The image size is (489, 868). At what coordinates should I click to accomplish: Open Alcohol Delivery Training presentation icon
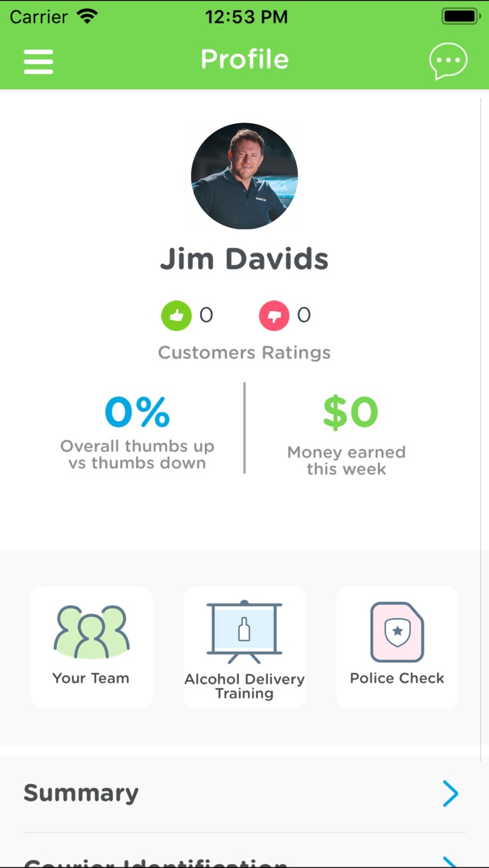point(244,632)
